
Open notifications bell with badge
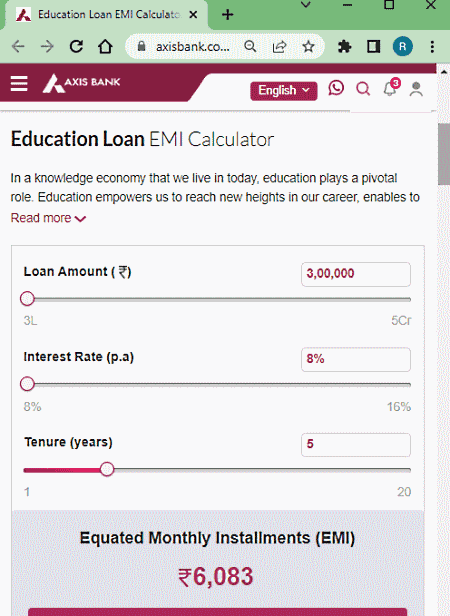391,88
